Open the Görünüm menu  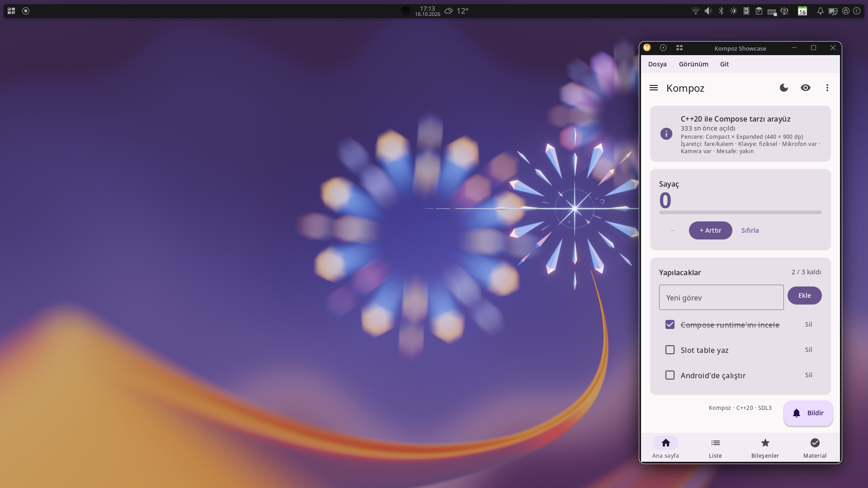(693, 64)
